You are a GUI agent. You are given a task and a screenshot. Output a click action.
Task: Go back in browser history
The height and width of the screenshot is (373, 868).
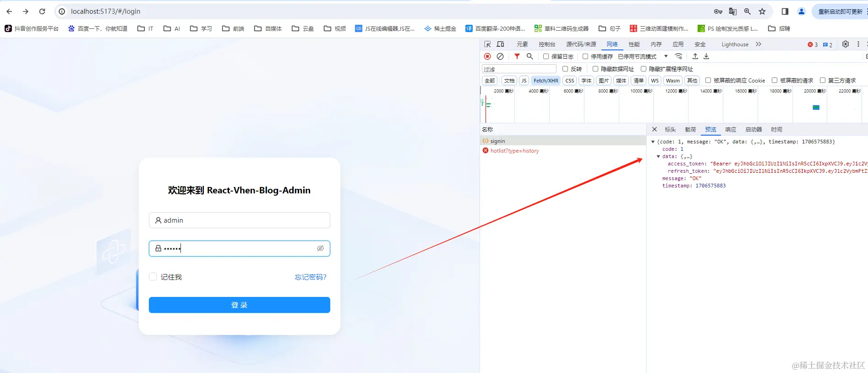[x=9, y=11]
